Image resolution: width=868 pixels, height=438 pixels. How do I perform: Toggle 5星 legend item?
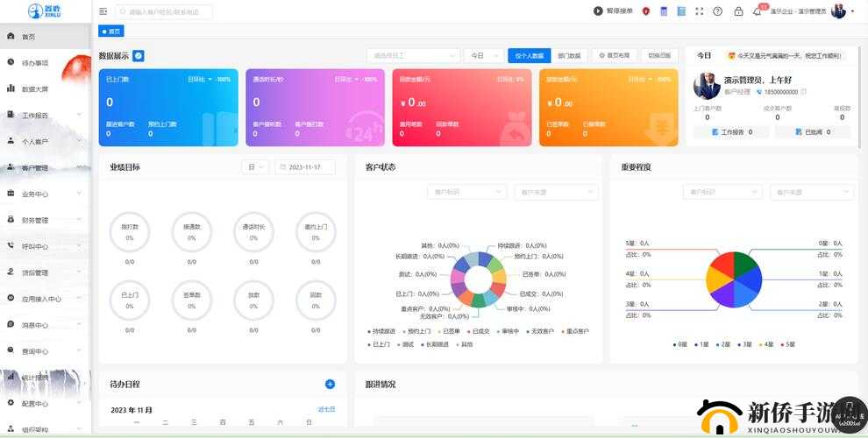coord(787,344)
